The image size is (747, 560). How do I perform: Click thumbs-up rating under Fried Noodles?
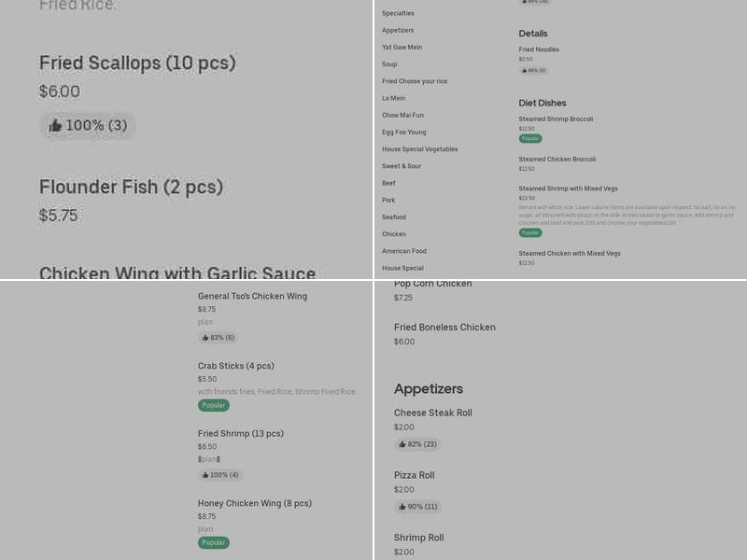[x=533, y=70]
